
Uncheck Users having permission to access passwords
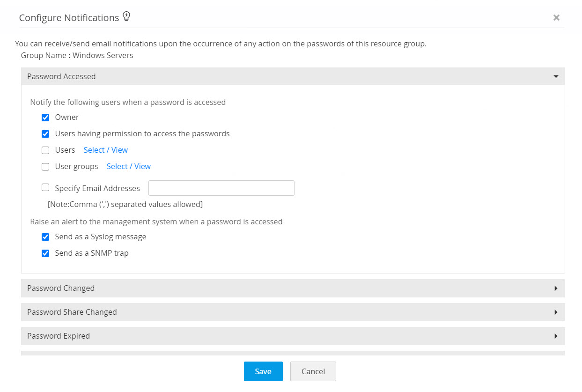[x=45, y=134]
